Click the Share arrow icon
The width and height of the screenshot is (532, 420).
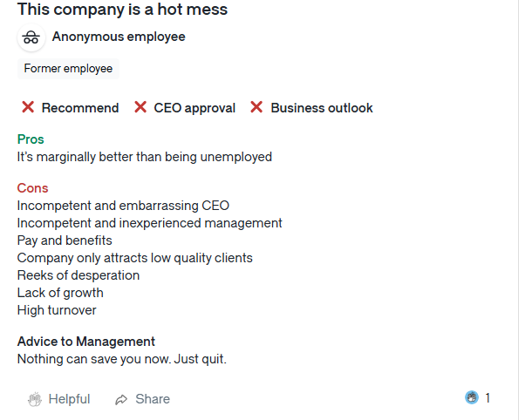(121, 400)
